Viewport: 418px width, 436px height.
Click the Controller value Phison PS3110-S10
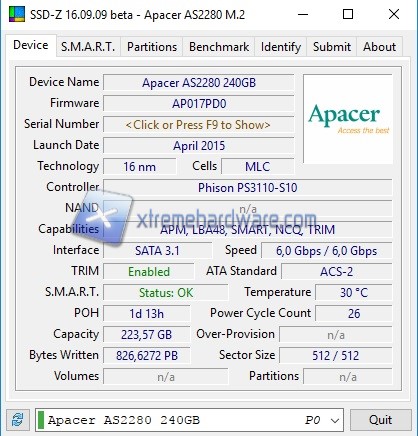[x=248, y=188]
